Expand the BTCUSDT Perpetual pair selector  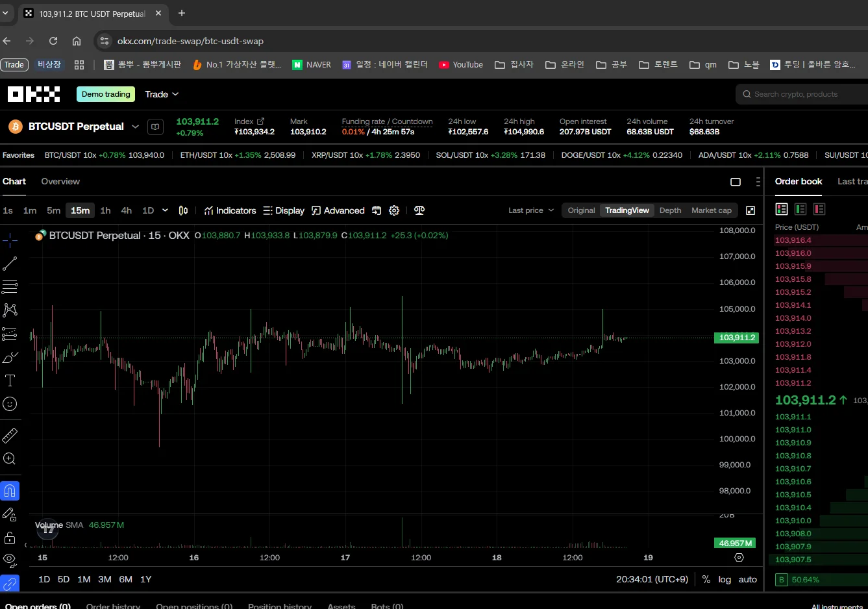[x=135, y=127]
